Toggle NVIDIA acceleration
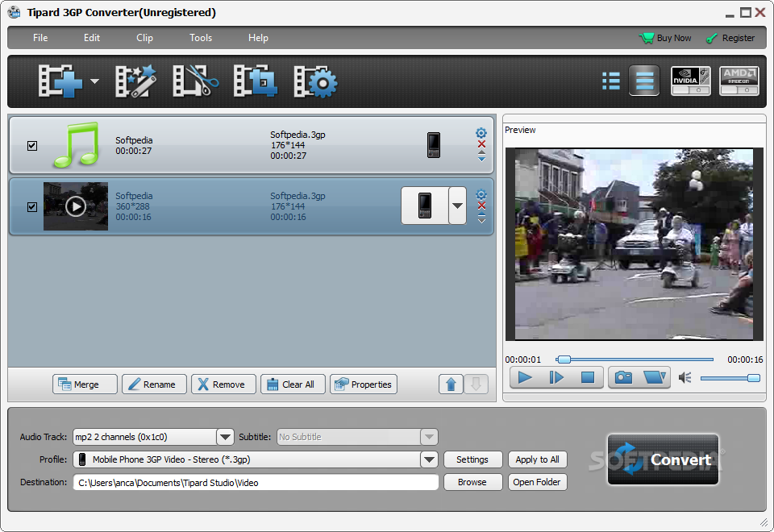The image size is (774, 532). [691, 81]
